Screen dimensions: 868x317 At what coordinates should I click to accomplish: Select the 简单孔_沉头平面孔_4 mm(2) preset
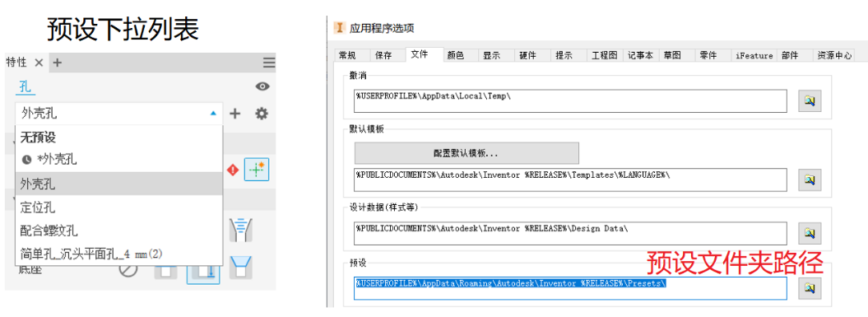pyautogui.click(x=119, y=254)
